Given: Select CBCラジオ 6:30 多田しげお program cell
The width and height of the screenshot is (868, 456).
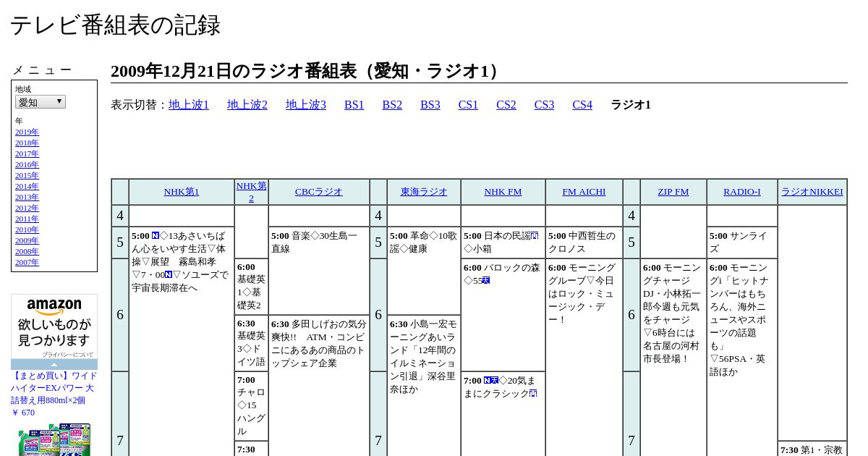Looking at the screenshot, I should (319, 386).
